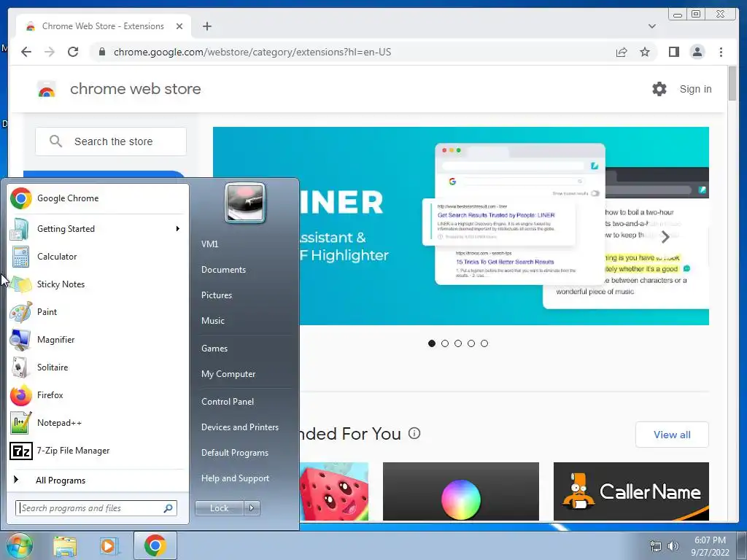Open Music folder in Start menu

coord(212,321)
